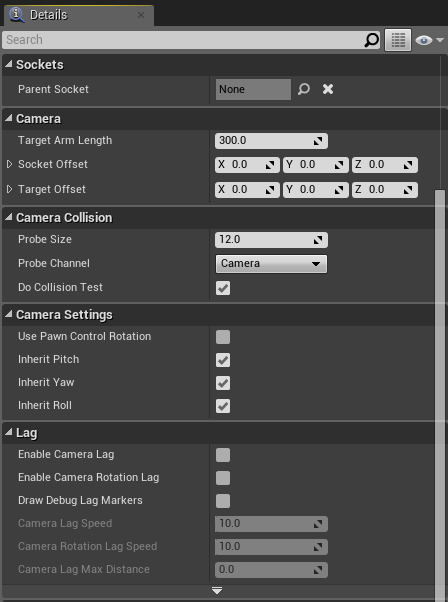The height and width of the screenshot is (602, 448).
Task: Select the Details tab
Action: [78, 15]
